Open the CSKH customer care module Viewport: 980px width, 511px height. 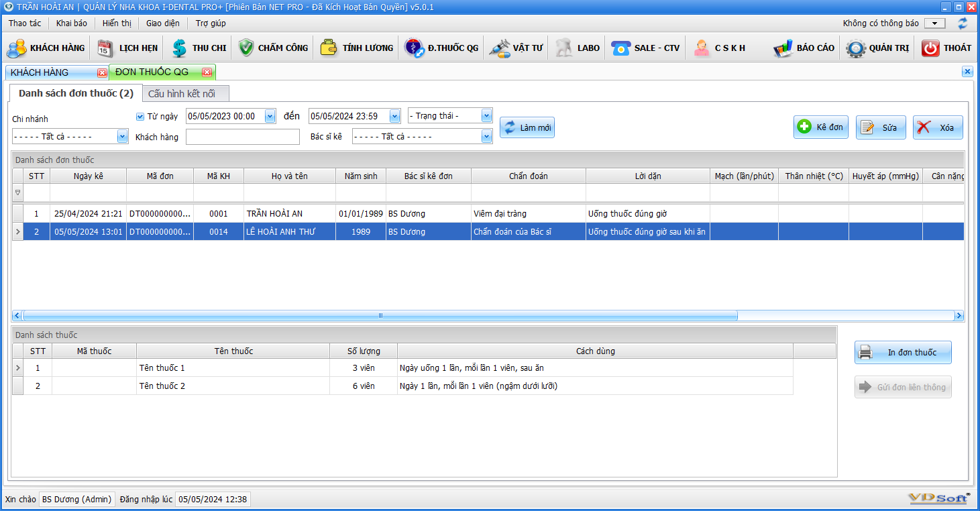coord(720,48)
